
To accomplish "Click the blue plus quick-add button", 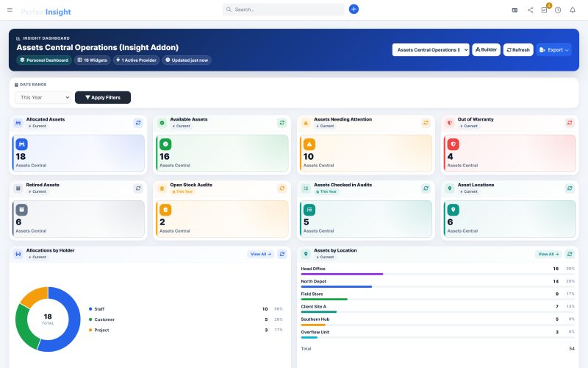I will click(x=354, y=10).
